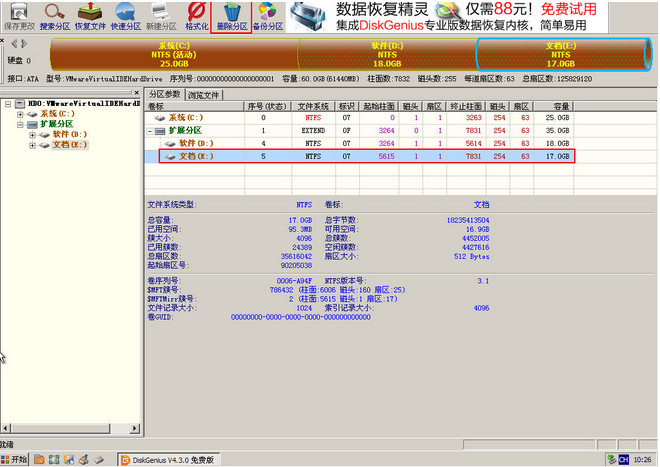Click the EXTEND file system cell
The image size is (660, 467).
click(313, 131)
